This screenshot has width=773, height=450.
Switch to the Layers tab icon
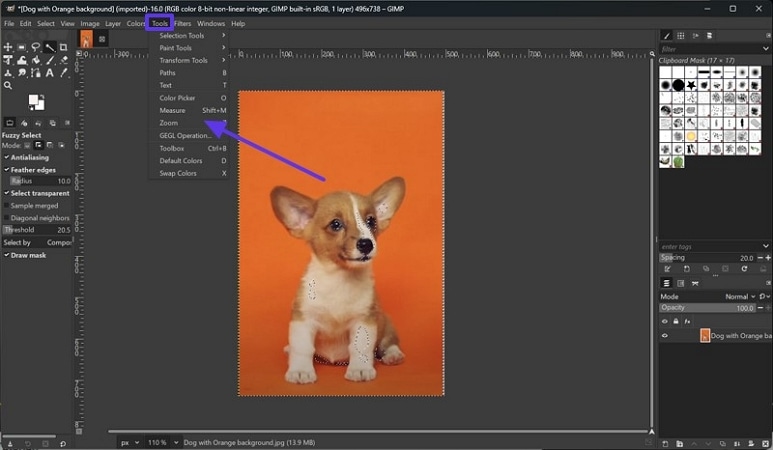pyautogui.click(x=667, y=283)
